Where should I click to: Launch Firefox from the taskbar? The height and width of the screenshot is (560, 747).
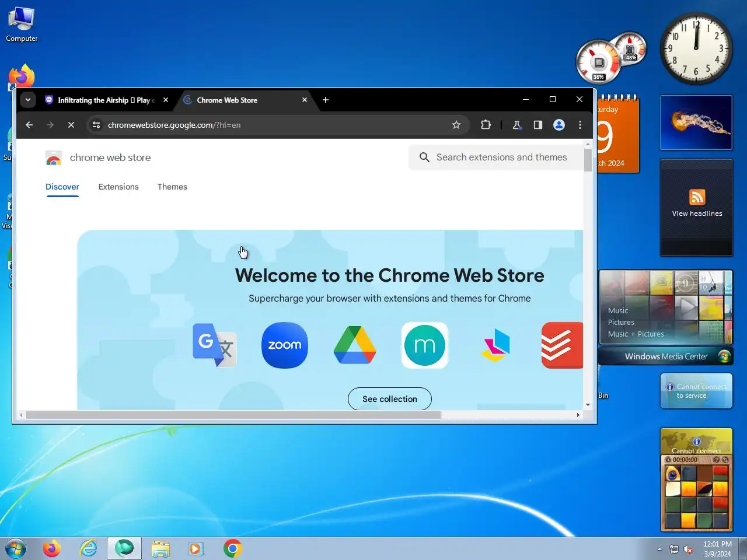coord(52,548)
